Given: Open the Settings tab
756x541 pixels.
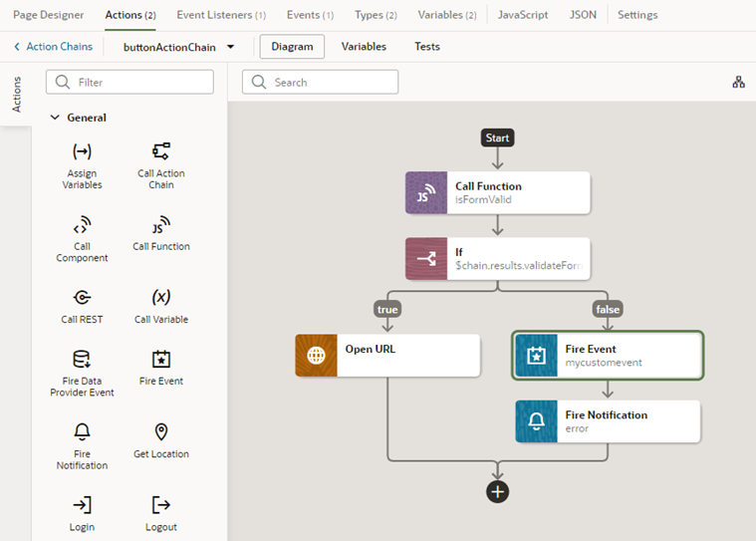Looking at the screenshot, I should [637, 15].
